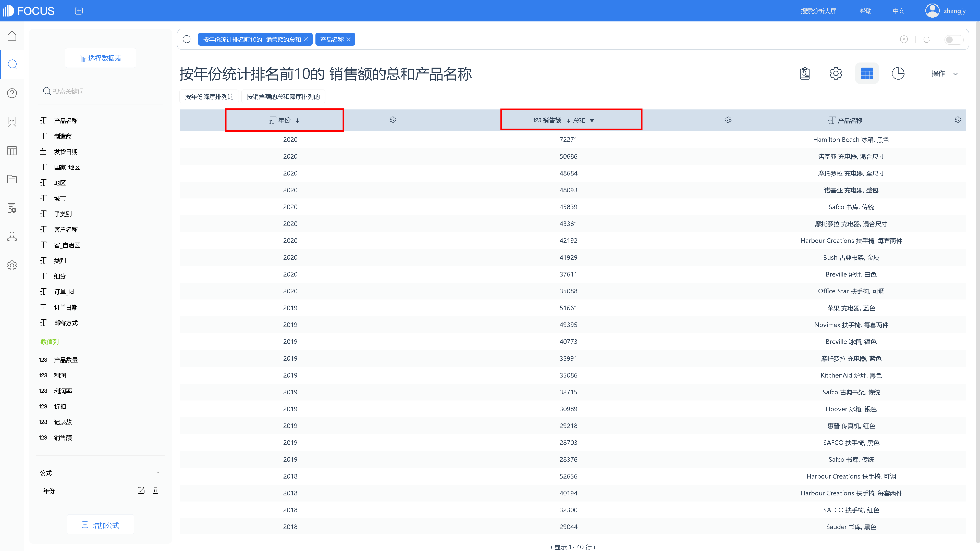
Task: Open the folder resources sidebar icon
Action: pos(12,179)
